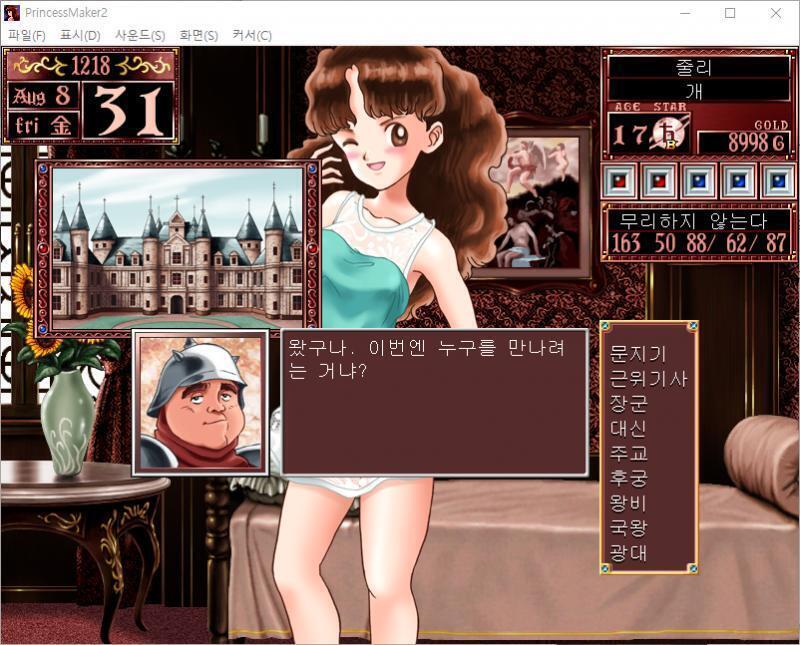Click the castle picture panel
800x645 pixels.
(x=178, y=249)
